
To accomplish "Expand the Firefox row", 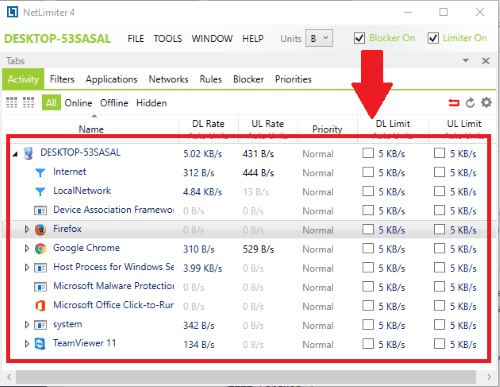I will [x=27, y=229].
